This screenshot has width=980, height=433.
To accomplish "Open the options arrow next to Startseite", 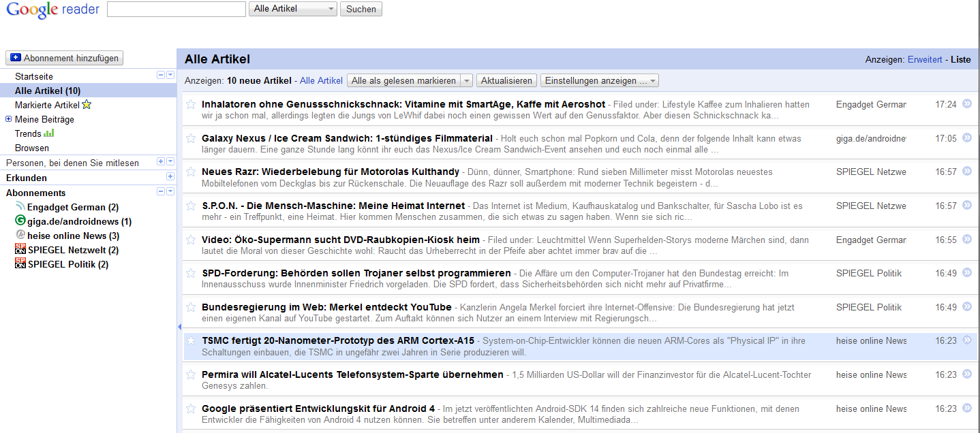I will point(170,75).
